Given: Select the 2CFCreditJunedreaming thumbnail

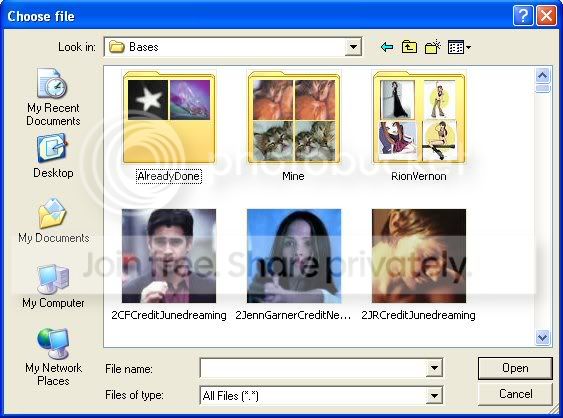Looking at the screenshot, I should pos(169,256).
